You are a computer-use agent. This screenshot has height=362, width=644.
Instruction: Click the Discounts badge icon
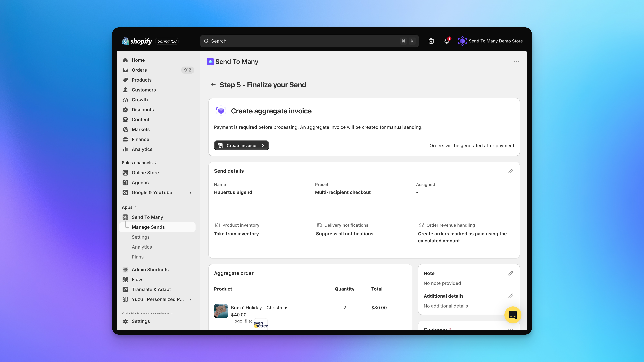point(126,110)
